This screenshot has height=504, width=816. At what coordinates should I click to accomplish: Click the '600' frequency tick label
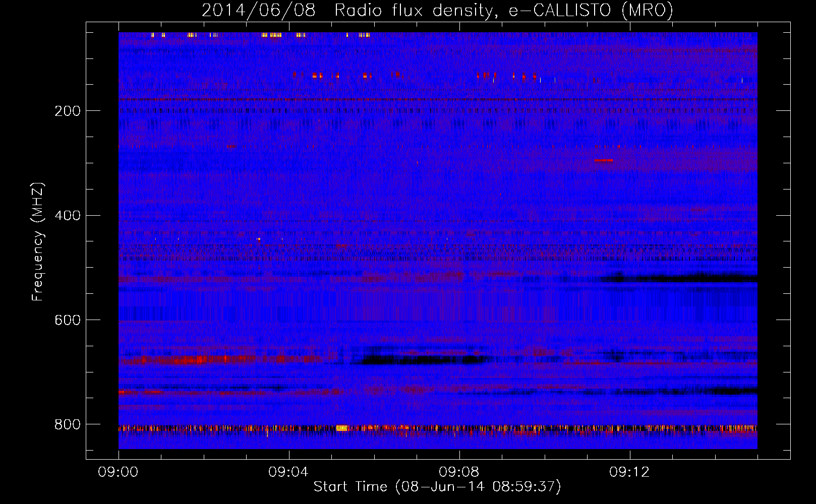pyautogui.click(x=68, y=321)
